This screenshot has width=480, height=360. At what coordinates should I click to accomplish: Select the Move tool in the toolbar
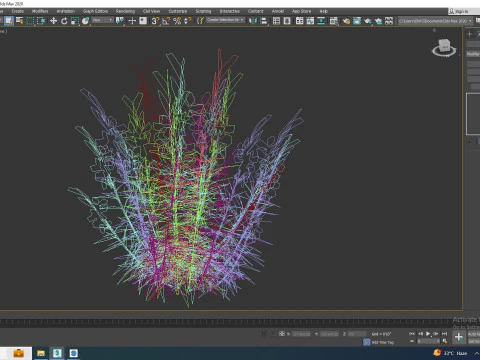pyautogui.click(x=53, y=21)
